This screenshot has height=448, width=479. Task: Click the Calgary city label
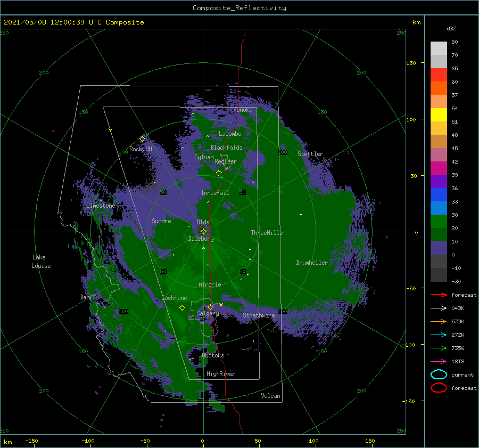[x=208, y=313]
